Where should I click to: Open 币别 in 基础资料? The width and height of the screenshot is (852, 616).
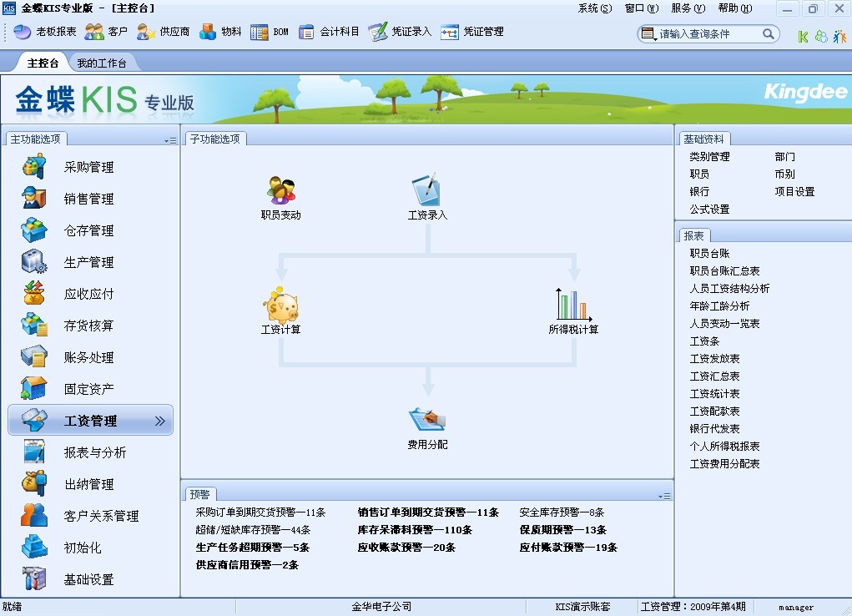pos(784,174)
